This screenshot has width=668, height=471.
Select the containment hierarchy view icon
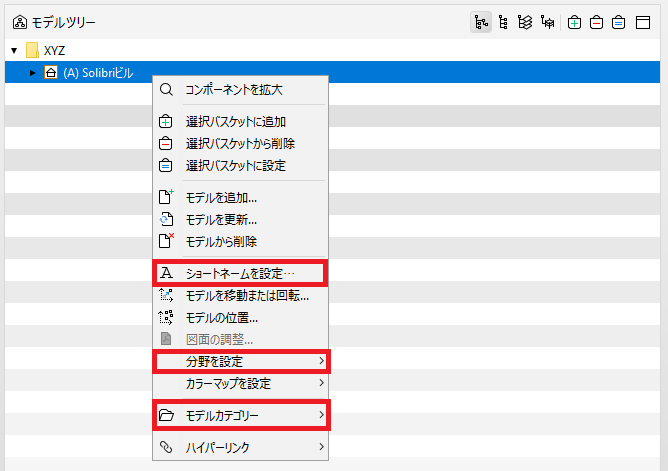(x=481, y=22)
